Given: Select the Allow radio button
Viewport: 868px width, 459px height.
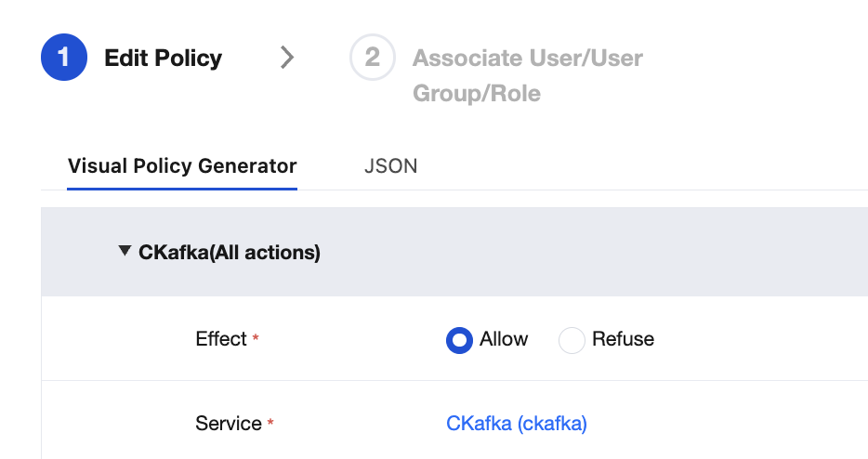Looking at the screenshot, I should pos(460,340).
